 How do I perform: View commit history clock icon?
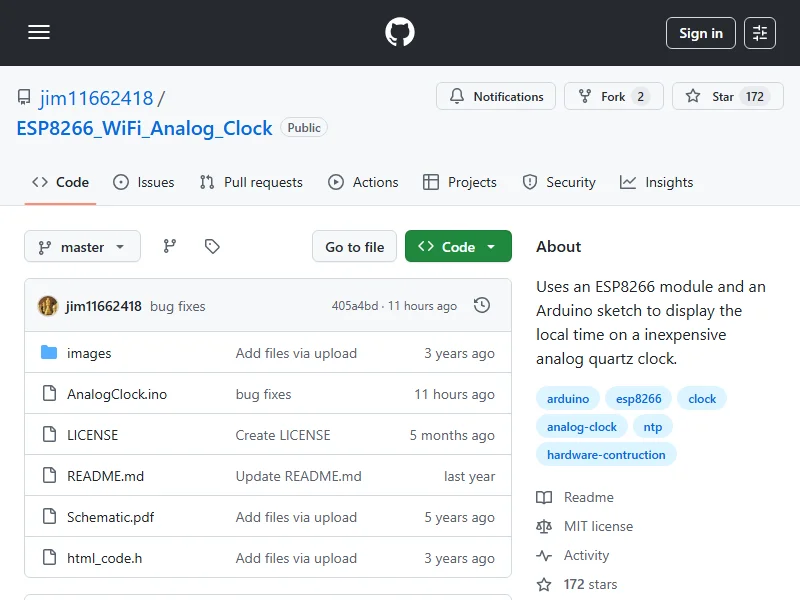[x=482, y=306]
